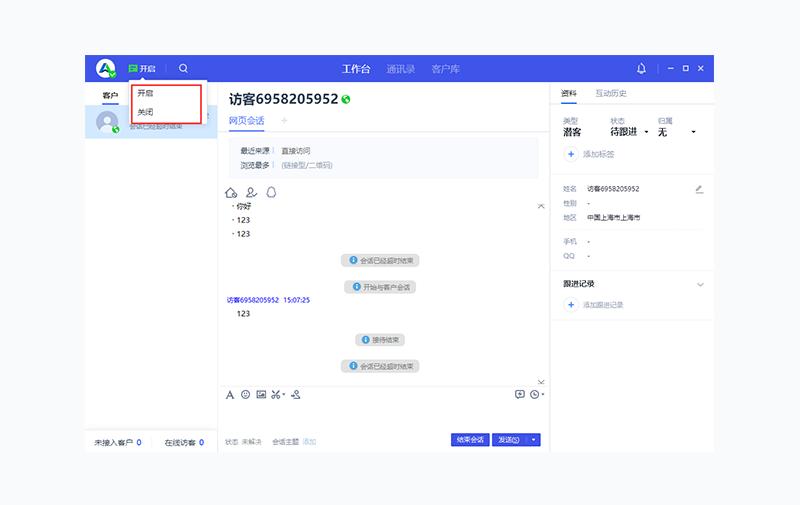Click the 开始与客户会话 system notice
Viewport: 800px width, 505px height.
pos(380,287)
